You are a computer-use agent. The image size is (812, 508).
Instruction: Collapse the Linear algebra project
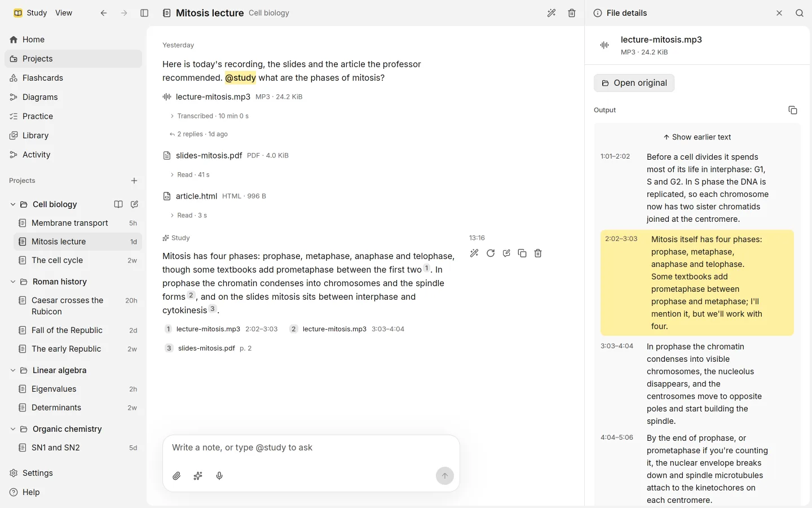point(13,370)
